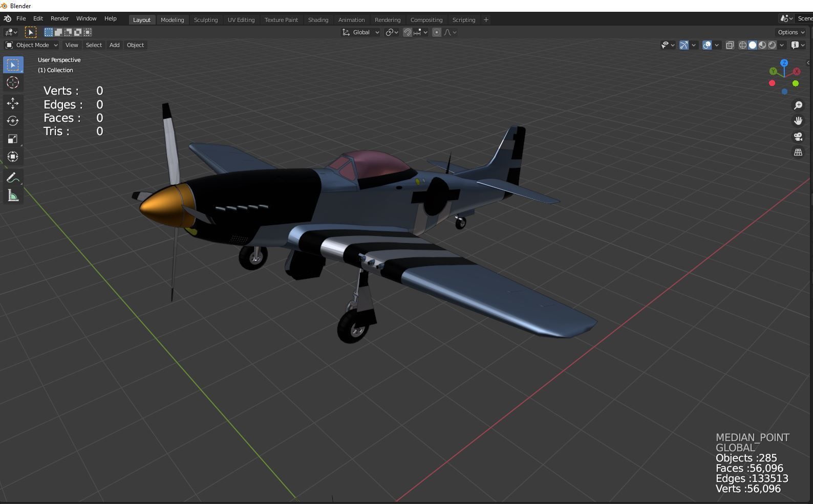Open proportional falloff dropdown

click(x=451, y=32)
